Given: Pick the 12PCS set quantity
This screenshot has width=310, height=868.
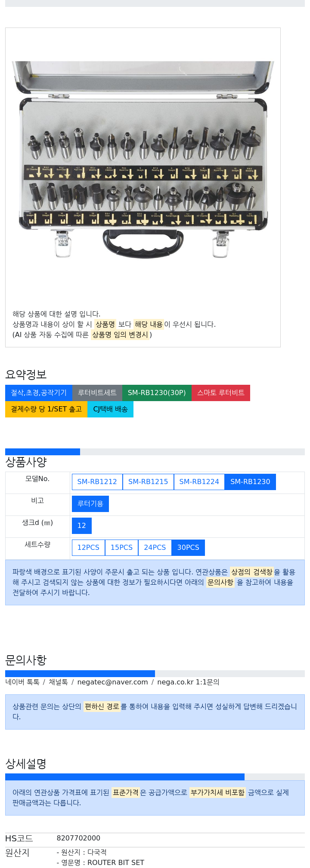Looking at the screenshot, I should click(x=88, y=547).
